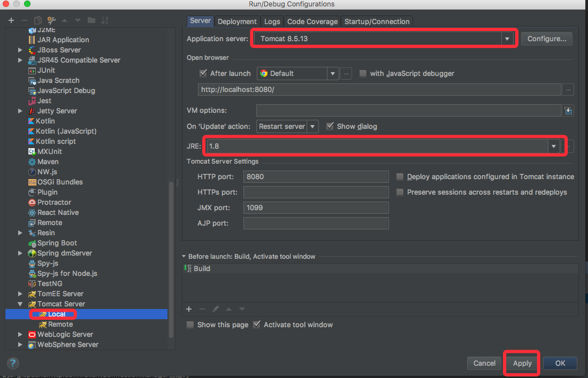The height and width of the screenshot is (378, 588).
Task: Open the On 'Update' action dropdown
Action: pos(312,127)
